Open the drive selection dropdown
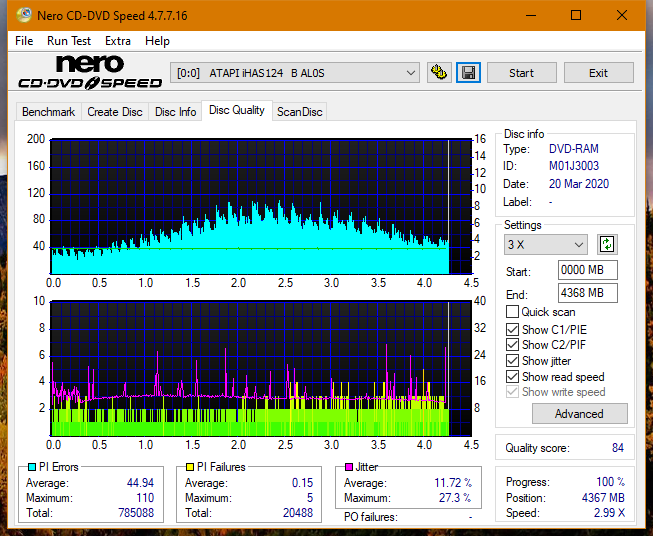 pos(294,73)
